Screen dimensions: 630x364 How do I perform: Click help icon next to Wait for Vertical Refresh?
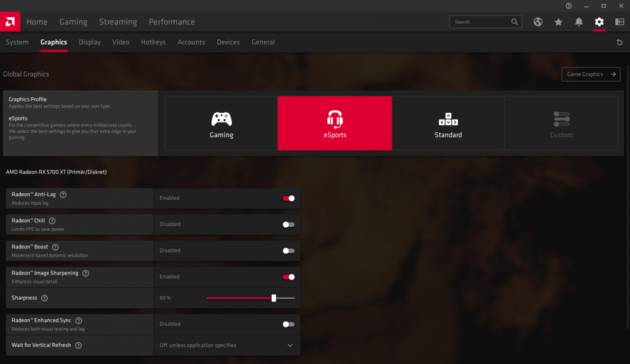(78, 345)
